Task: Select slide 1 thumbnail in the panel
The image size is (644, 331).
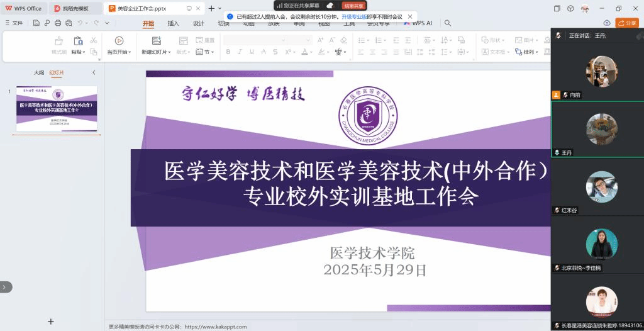Action: pyautogui.click(x=57, y=109)
